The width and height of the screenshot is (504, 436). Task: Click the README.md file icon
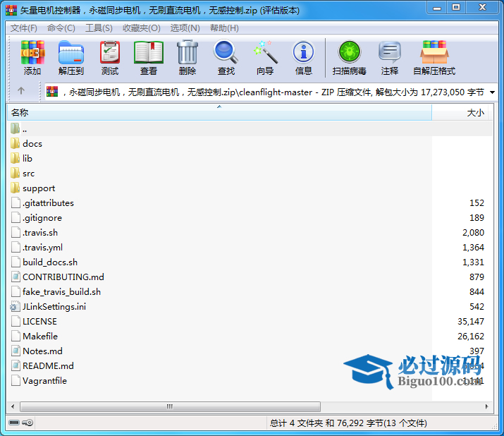click(x=16, y=366)
